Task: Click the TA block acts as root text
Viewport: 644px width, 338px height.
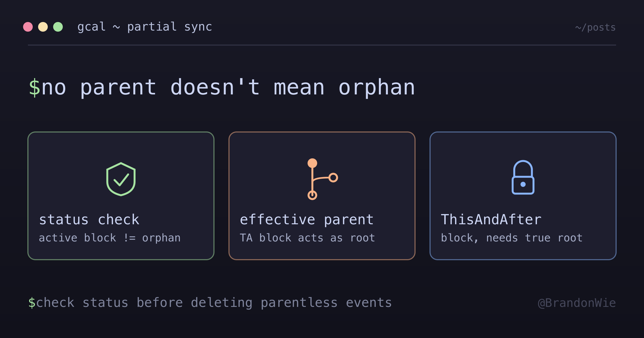Action: [x=307, y=238]
